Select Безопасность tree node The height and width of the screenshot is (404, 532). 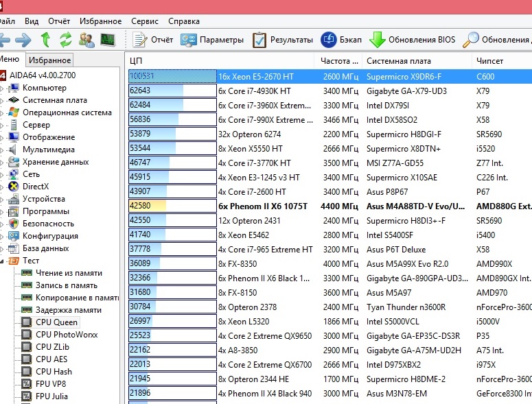coord(48,224)
